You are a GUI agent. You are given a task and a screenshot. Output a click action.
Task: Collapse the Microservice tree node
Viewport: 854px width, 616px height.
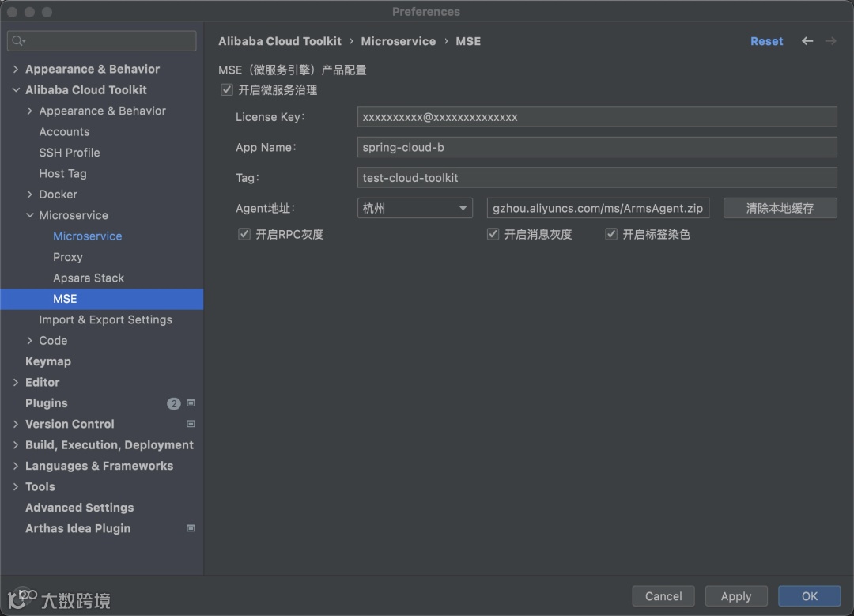click(x=30, y=215)
